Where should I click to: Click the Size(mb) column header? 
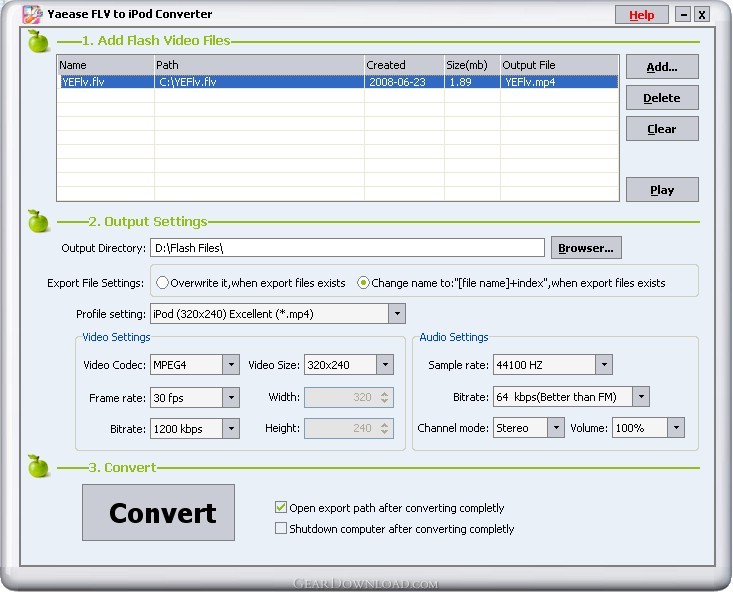(472, 65)
